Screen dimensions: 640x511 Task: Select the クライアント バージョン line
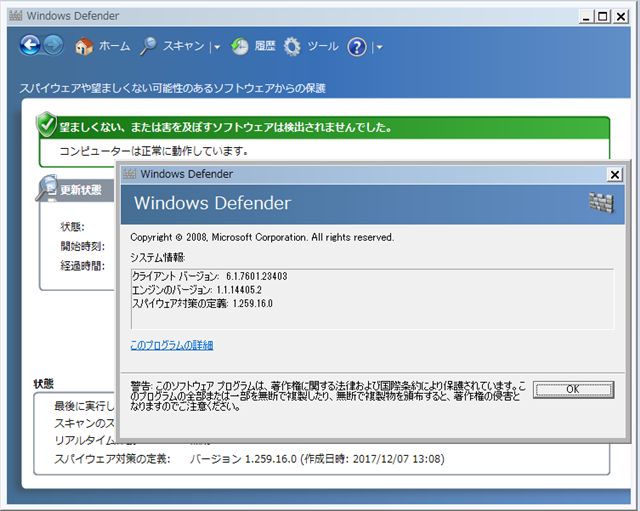[209, 276]
